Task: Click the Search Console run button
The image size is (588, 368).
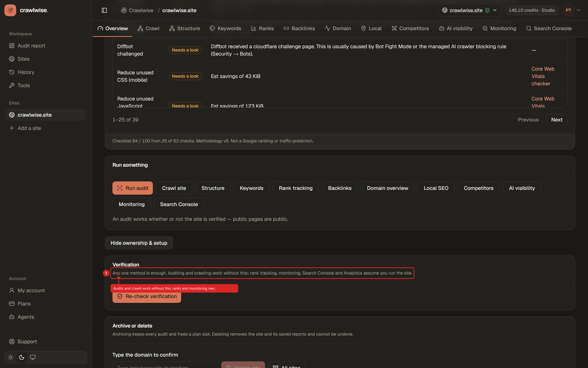Action: point(179,204)
